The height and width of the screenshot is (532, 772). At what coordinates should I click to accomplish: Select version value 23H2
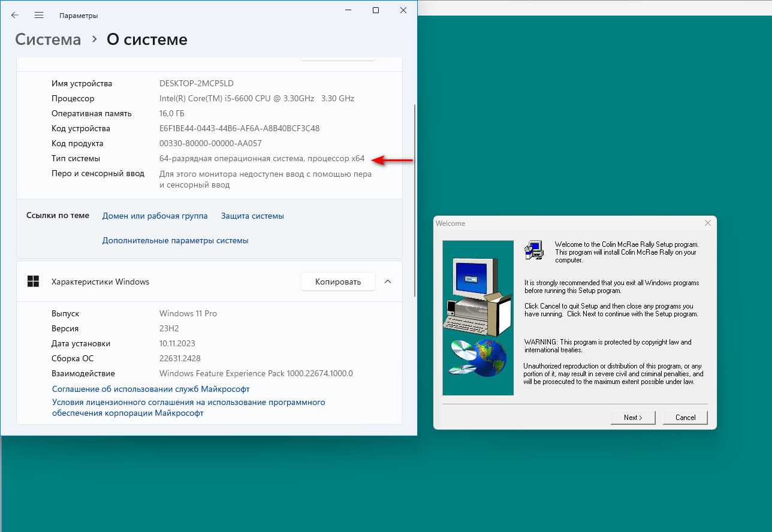(x=169, y=328)
